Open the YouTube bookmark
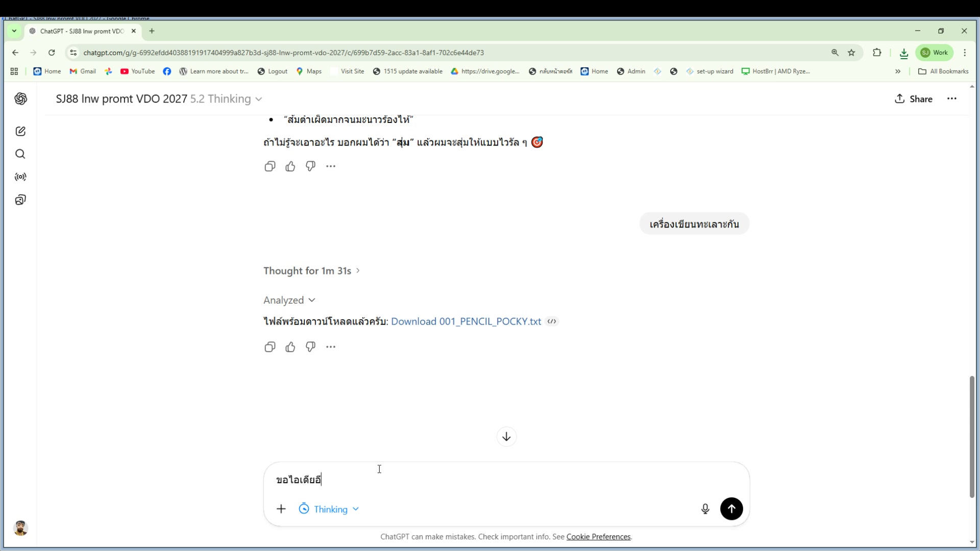The image size is (980, 551). (137, 71)
